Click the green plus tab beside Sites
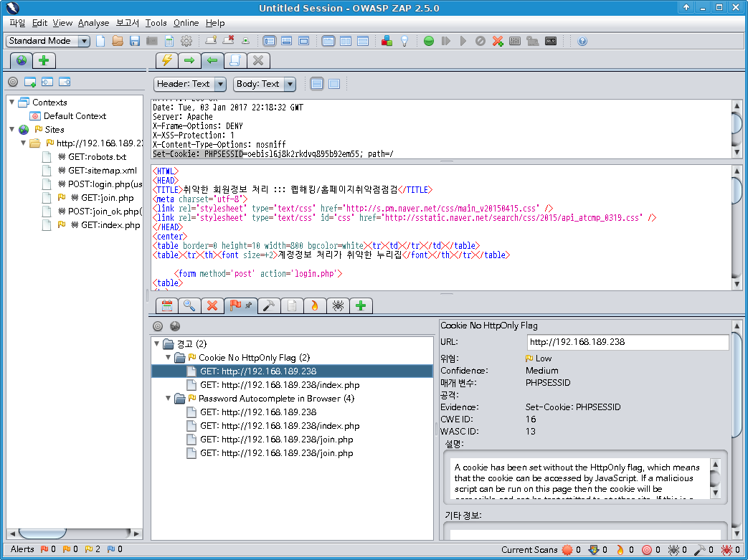This screenshot has height=560, width=748. (44, 60)
